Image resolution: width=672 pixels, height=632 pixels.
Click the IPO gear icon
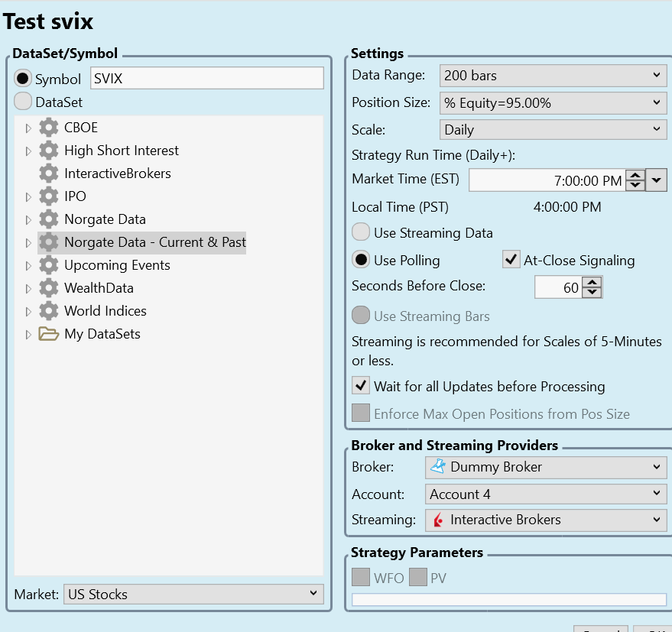coord(49,196)
